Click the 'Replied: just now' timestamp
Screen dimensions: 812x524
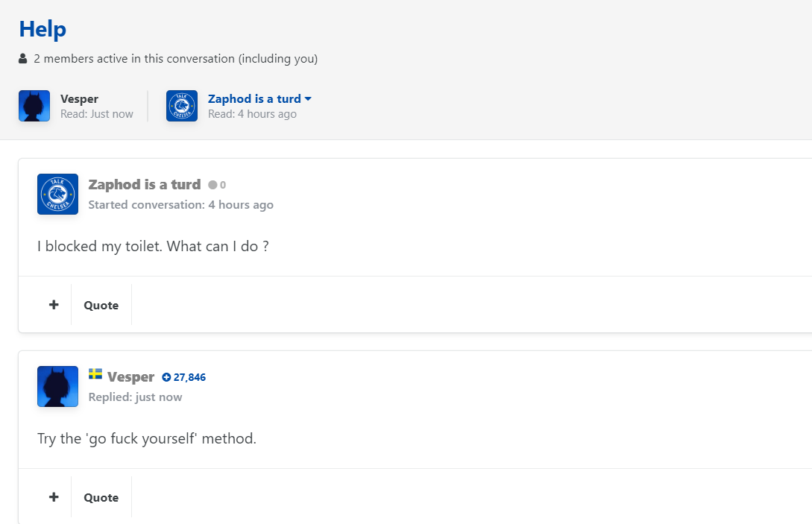pos(135,397)
